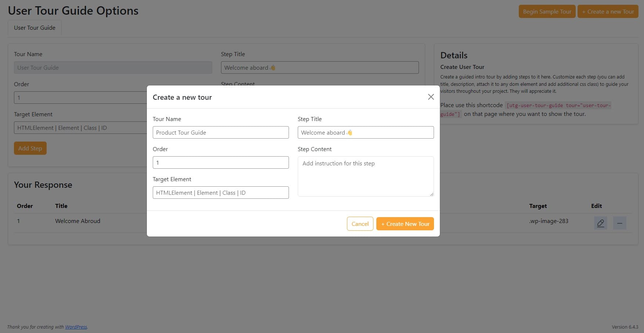Click the dialog's Step Title input

(365, 132)
